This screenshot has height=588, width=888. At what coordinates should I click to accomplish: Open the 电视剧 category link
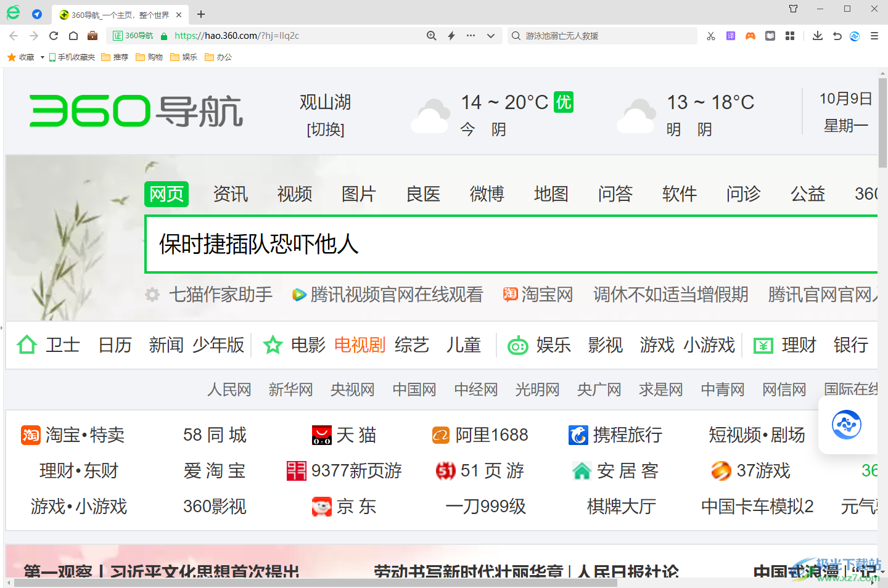pyautogui.click(x=360, y=345)
